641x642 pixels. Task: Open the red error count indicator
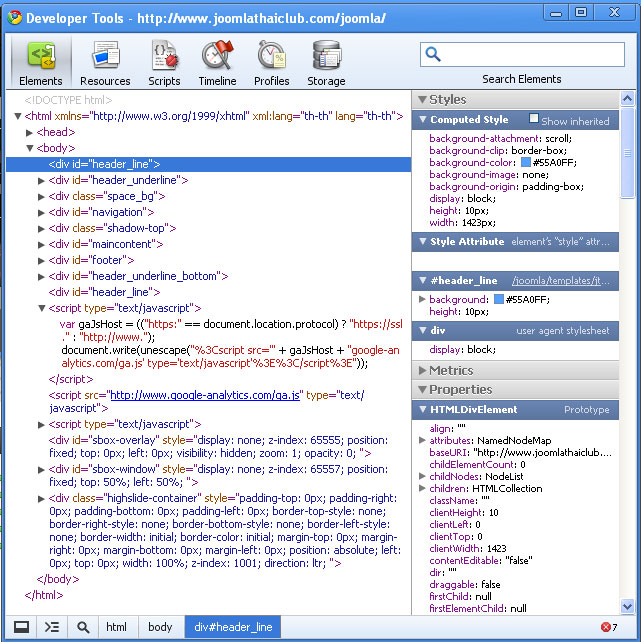[609, 627]
